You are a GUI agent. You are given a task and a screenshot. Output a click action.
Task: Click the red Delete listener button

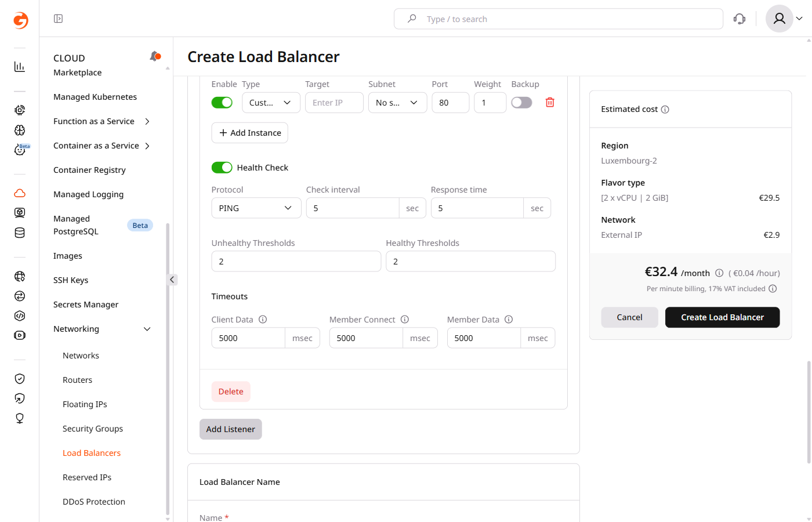pos(231,391)
